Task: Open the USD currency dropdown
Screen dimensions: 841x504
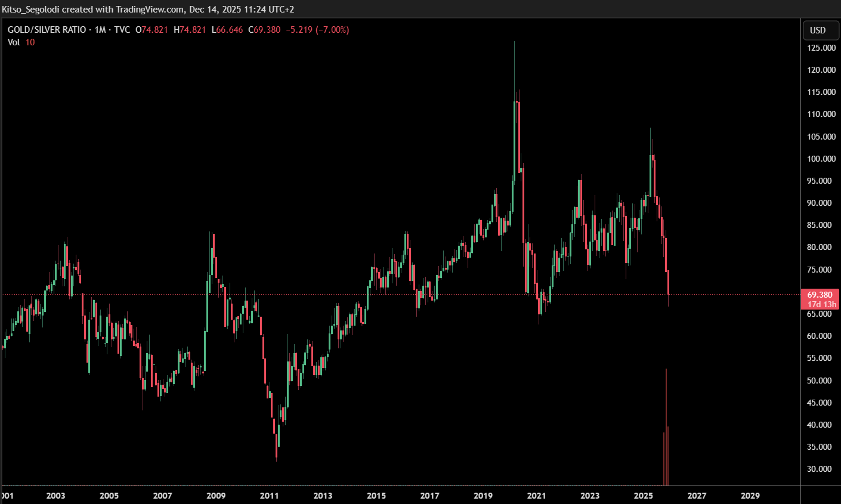Action: pyautogui.click(x=818, y=30)
